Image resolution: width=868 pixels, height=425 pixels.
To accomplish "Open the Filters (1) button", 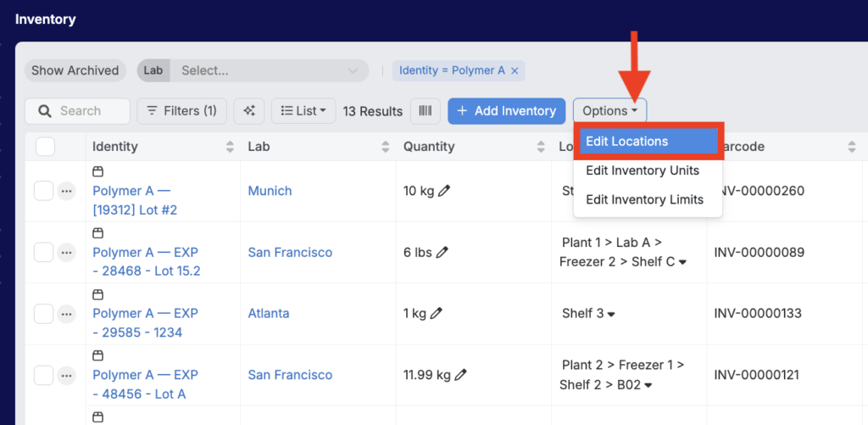I will pyautogui.click(x=181, y=111).
